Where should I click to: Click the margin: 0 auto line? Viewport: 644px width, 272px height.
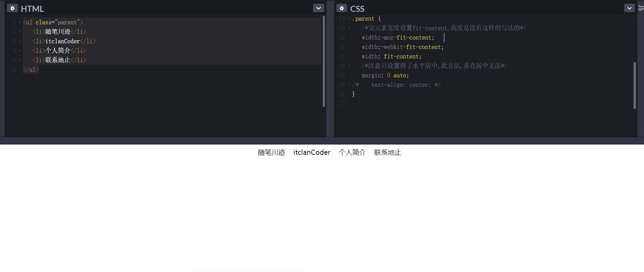[x=385, y=76]
